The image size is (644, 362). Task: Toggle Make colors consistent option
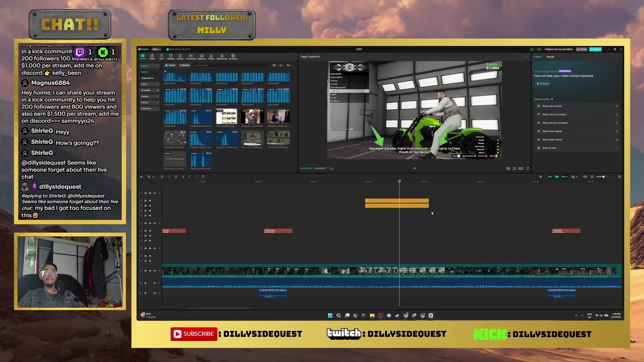[x=617, y=115]
